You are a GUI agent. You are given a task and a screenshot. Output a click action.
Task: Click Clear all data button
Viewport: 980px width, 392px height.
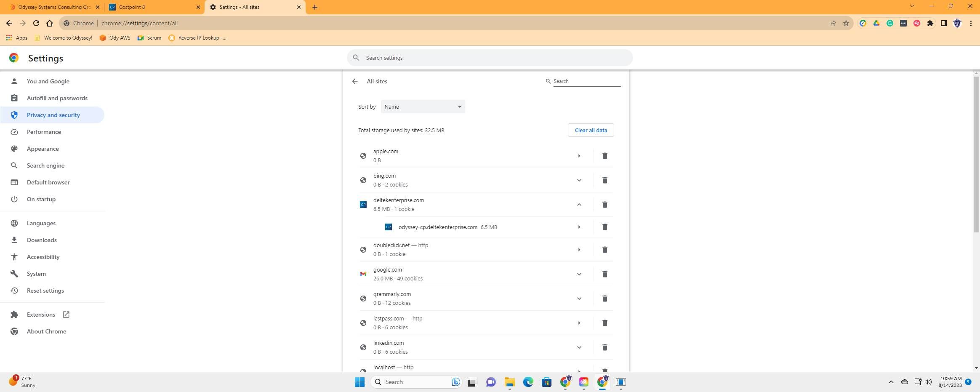[x=591, y=130]
